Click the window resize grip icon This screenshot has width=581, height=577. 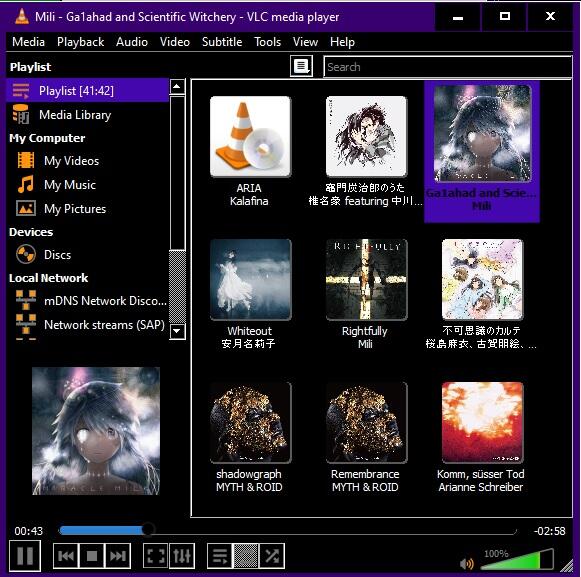[567, 566]
